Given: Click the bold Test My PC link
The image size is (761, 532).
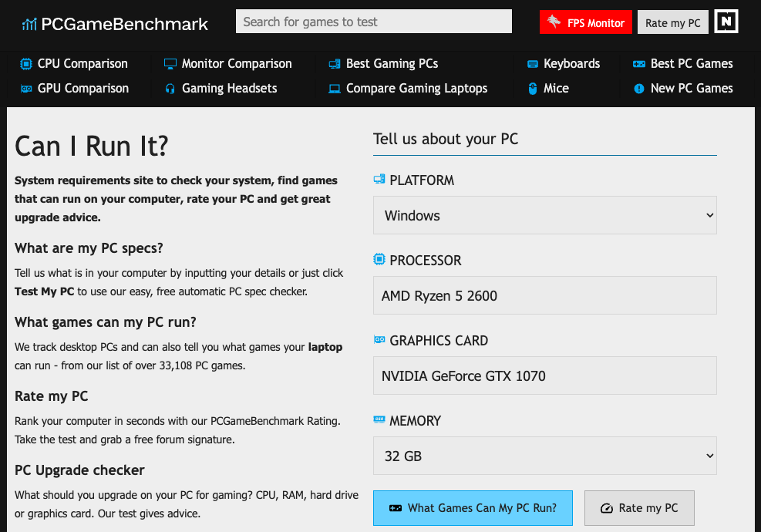Looking at the screenshot, I should coord(44,291).
